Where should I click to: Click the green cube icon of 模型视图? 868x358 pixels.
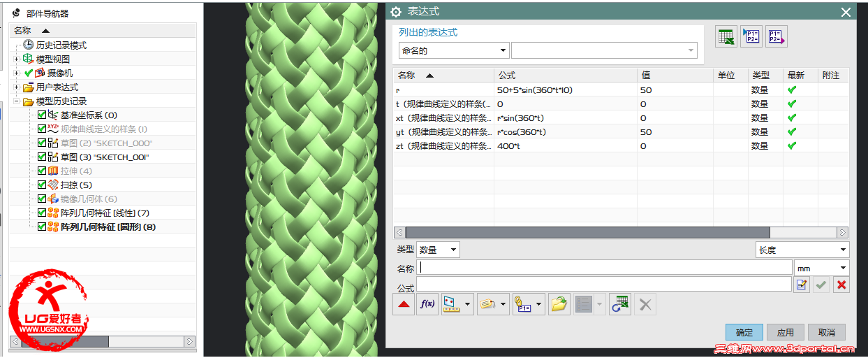tap(28, 59)
